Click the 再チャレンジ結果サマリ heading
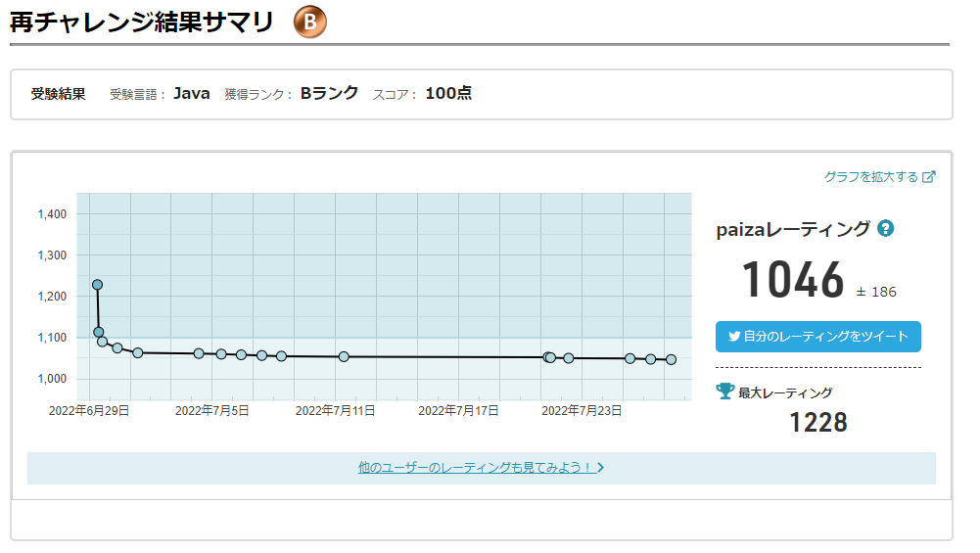This screenshot has height=553, width=980. click(142, 23)
